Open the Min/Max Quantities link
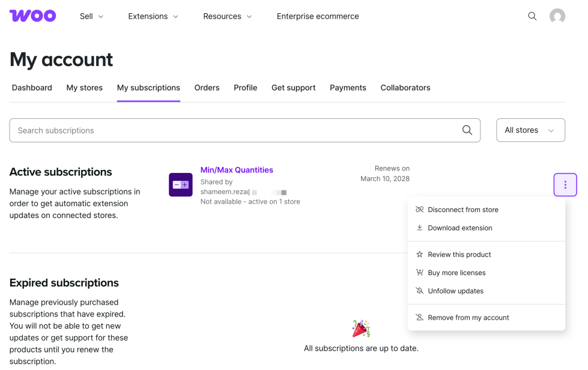Viewport: 588px width, 370px height. click(237, 170)
